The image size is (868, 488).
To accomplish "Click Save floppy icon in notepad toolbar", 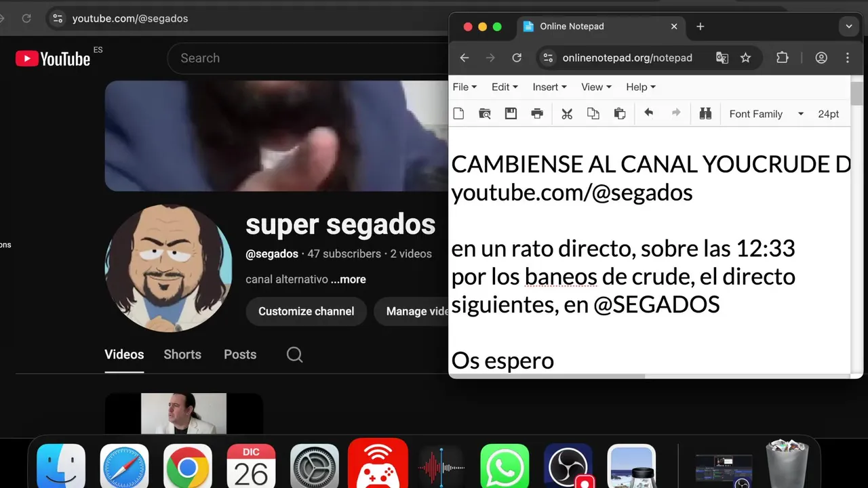I will tap(511, 114).
